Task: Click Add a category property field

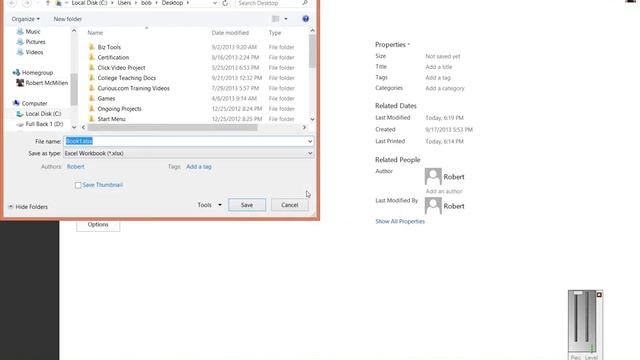Action: pos(444,88)
